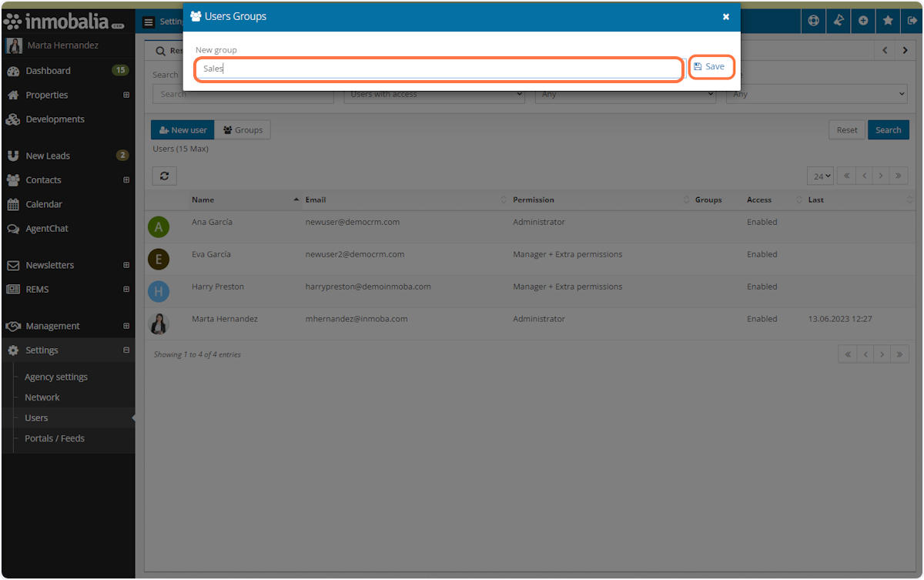Screen dimensions: 924x580
Task: Expand the Newsletters sidebar submenu
Action: (x=126, y=265)
